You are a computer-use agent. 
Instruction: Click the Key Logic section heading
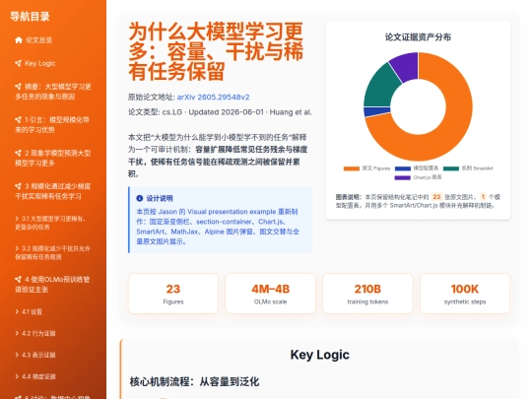(x=319, y=355)
